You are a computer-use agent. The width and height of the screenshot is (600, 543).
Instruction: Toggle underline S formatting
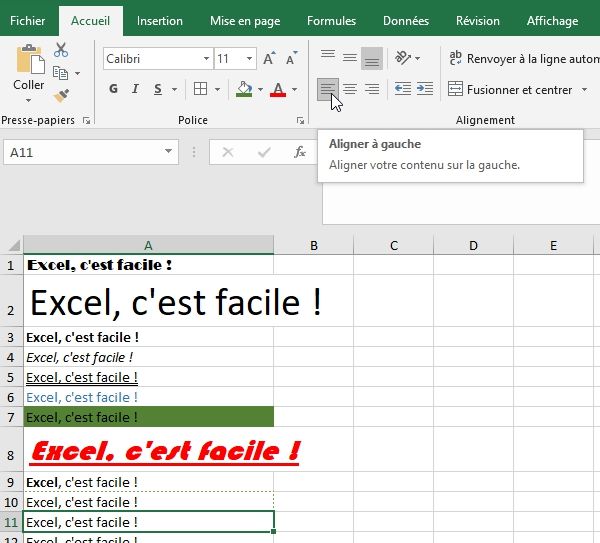[x=158, y=89]
